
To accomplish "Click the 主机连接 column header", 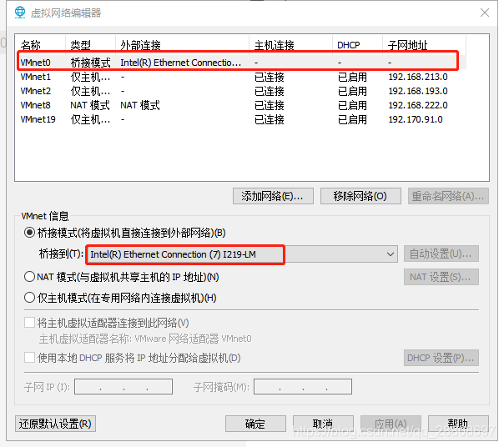I will [x=290, y=45].
